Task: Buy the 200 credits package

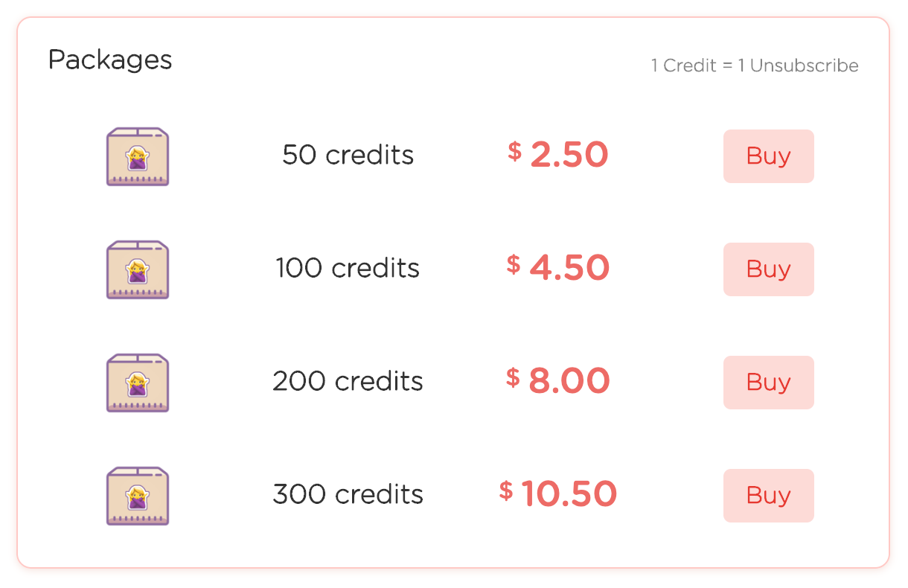Action: click(x=768, y=383)
